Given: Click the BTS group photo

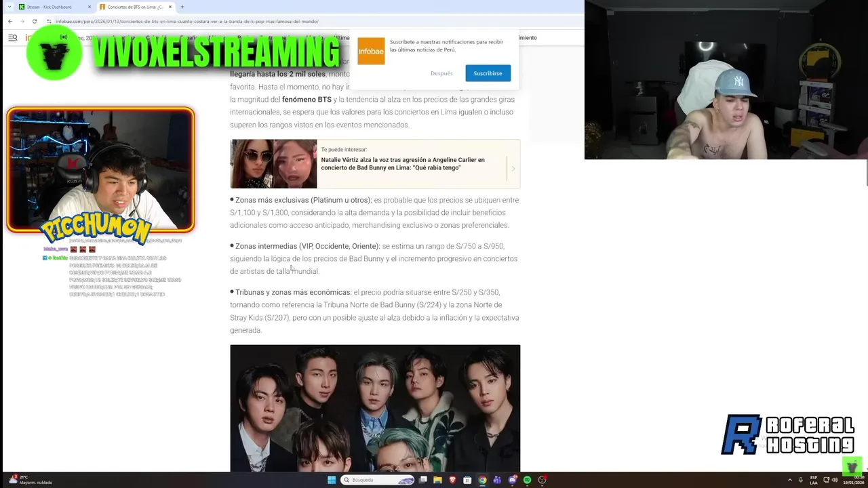Looking at the screenshot, I should [375, 408].
